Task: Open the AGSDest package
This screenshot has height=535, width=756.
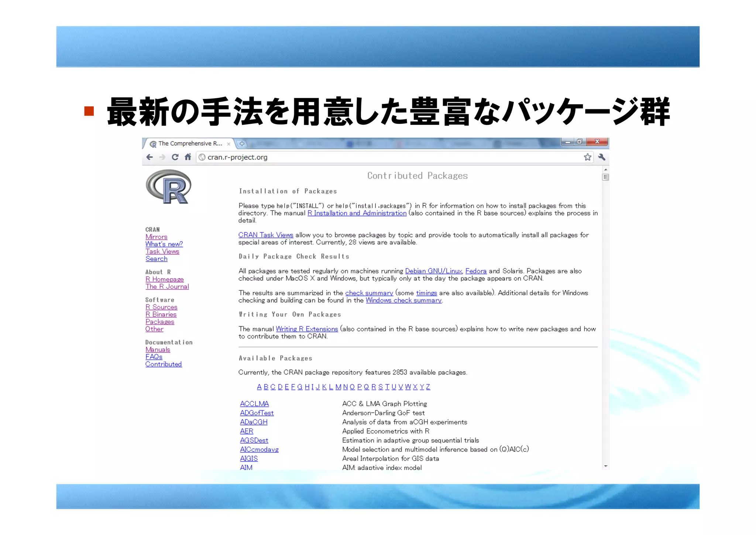Action: pyautogui.click(x=254, y=440)
